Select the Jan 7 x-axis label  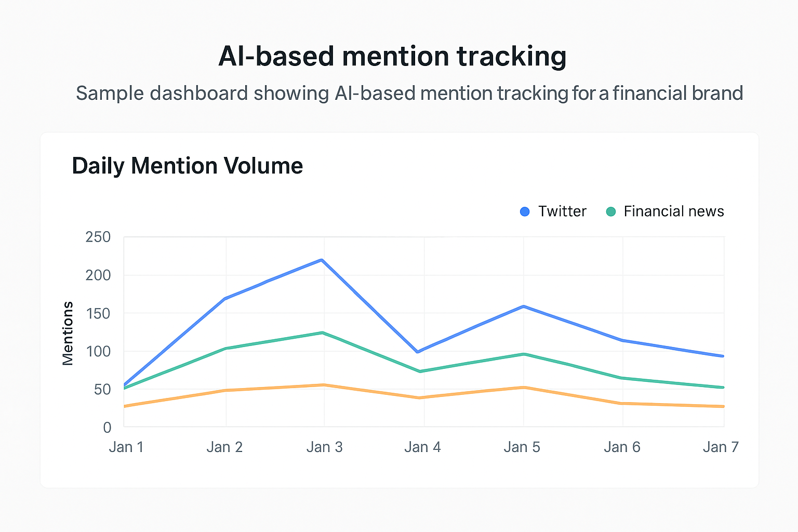pyautogui.click(x=721, y=447)
